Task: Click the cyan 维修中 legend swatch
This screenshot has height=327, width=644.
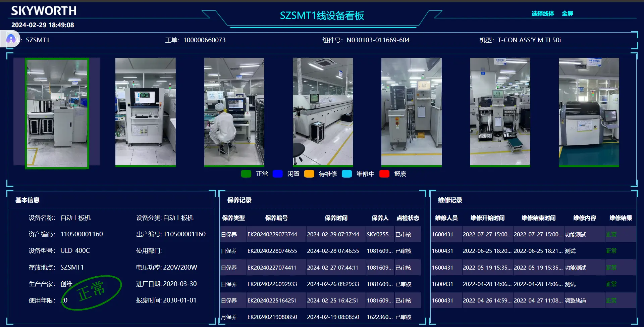Action: (346, 174)
